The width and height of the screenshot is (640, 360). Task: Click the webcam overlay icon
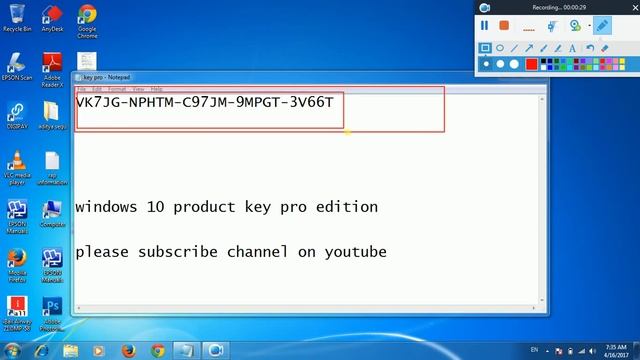[x=575, y=26]
